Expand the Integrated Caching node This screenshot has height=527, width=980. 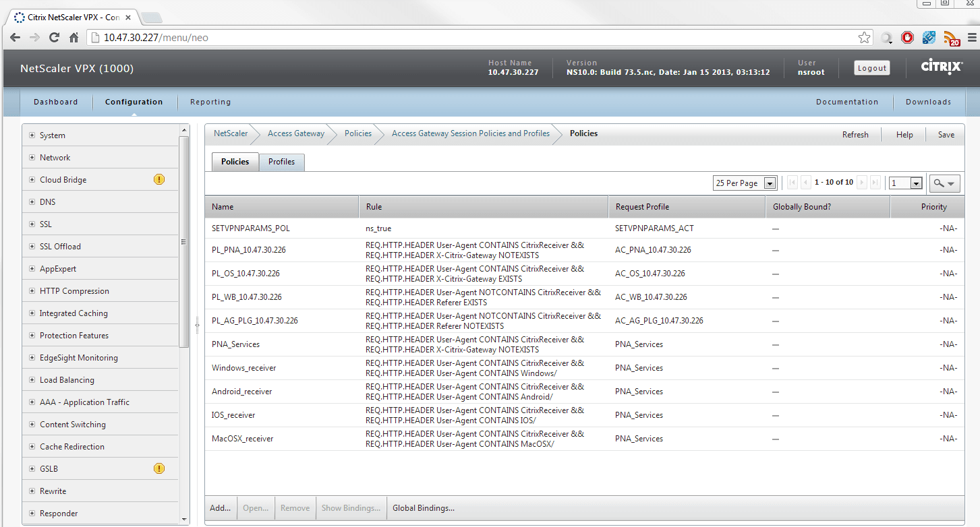click(x=32, y=313)
